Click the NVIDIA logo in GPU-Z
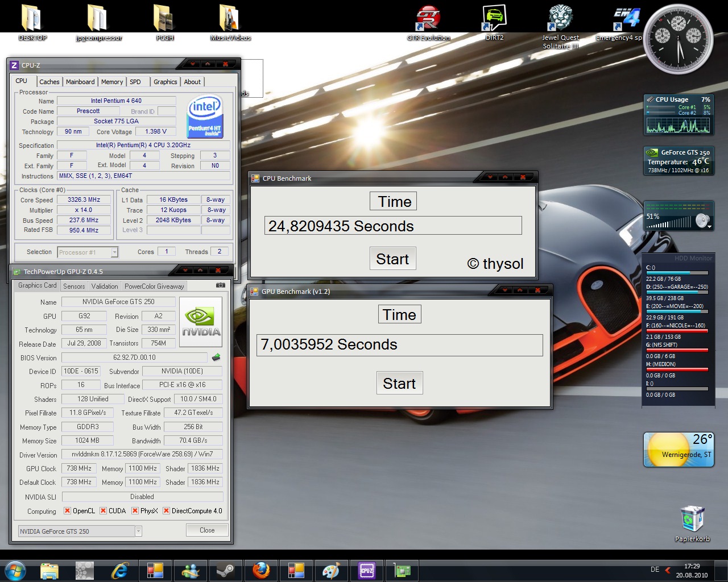 tap(201, 322)
